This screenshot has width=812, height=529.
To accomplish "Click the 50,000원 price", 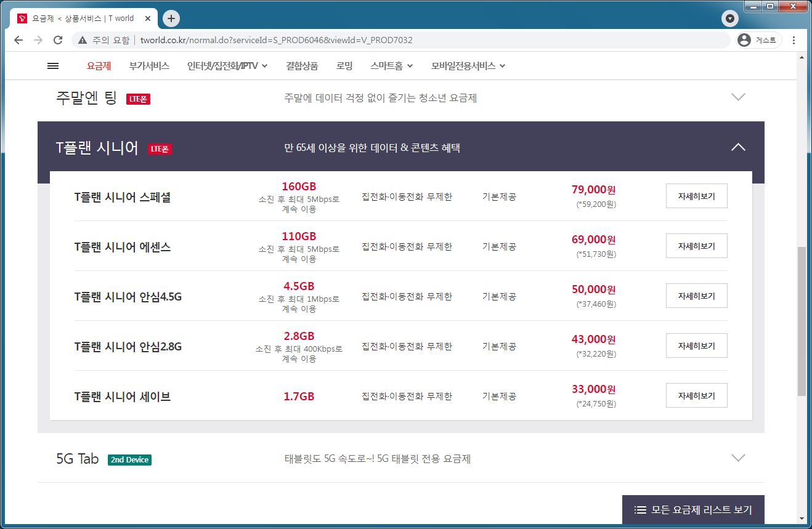I will click(x=594, y=289).
